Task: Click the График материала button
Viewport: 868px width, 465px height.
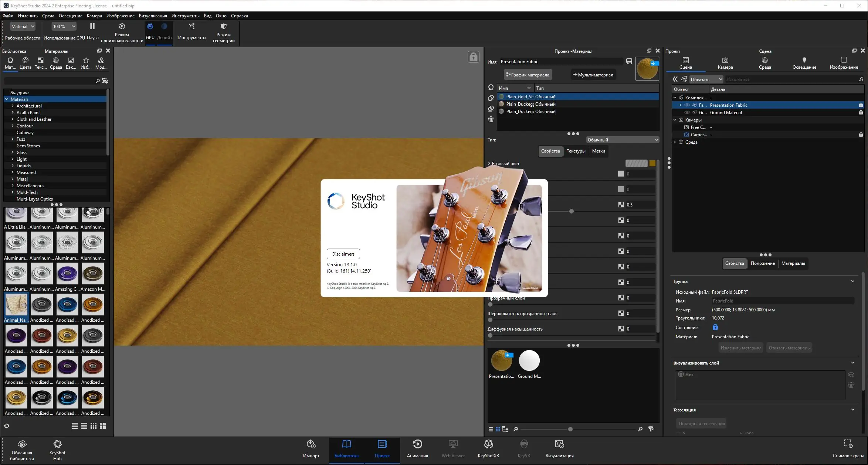Action: (528, 75)
